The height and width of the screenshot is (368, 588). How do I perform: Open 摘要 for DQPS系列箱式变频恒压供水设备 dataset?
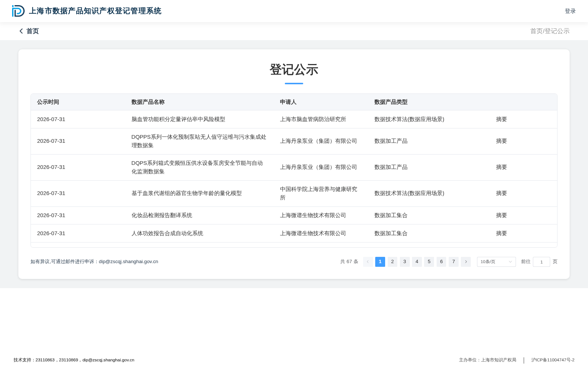coord(502,167)
